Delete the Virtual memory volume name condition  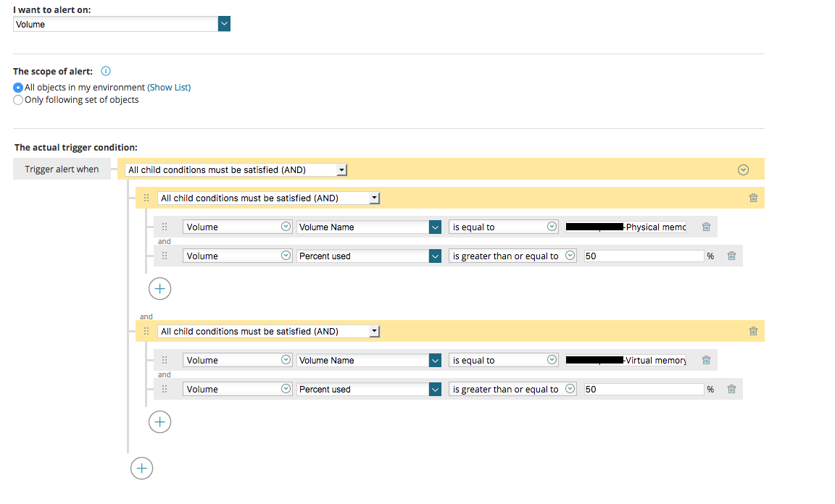tap(706, 361)
